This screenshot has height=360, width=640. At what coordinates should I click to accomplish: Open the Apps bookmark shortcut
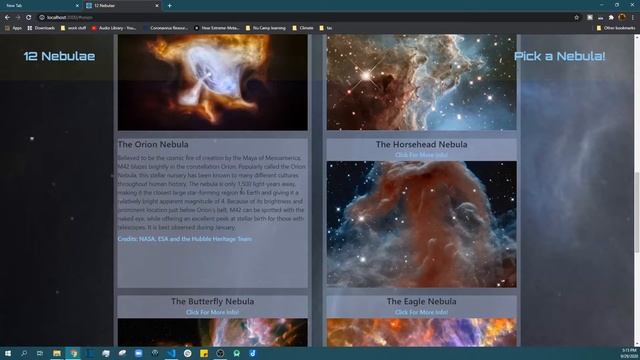[13, 28]
